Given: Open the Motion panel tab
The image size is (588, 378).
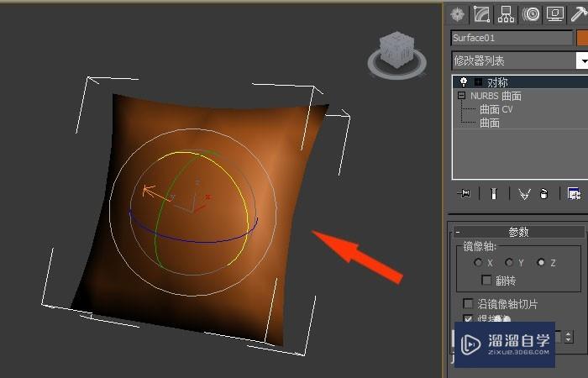Looking at the screenshot, I should (531, 15).
